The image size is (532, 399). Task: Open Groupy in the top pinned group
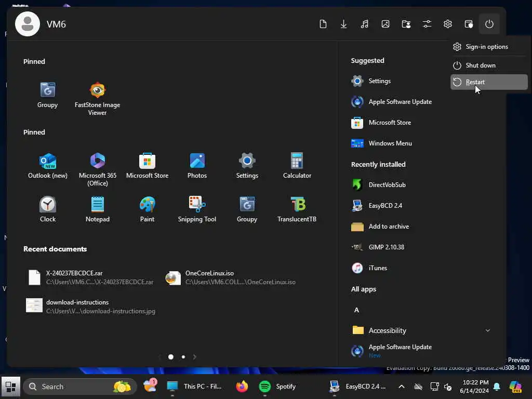[47, 95]
